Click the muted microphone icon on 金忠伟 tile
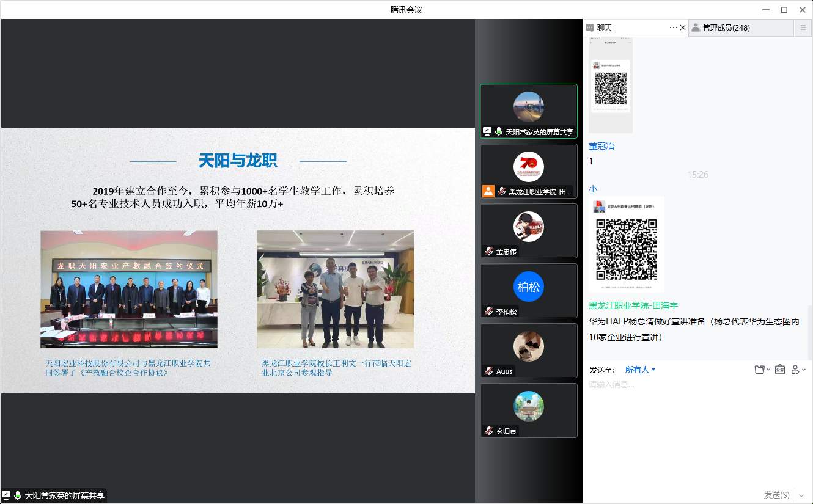 489,251
